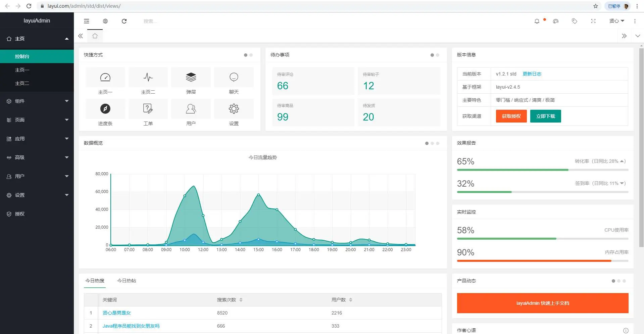
Task: Open the tab operations dropdown chevron
Action: click(638, 36)
